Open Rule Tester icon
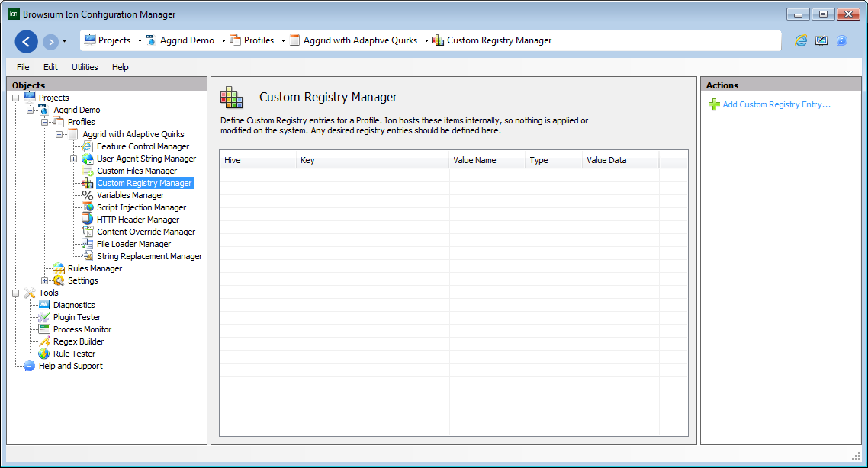Screen dimensions: 868x468 coord(43,353)
